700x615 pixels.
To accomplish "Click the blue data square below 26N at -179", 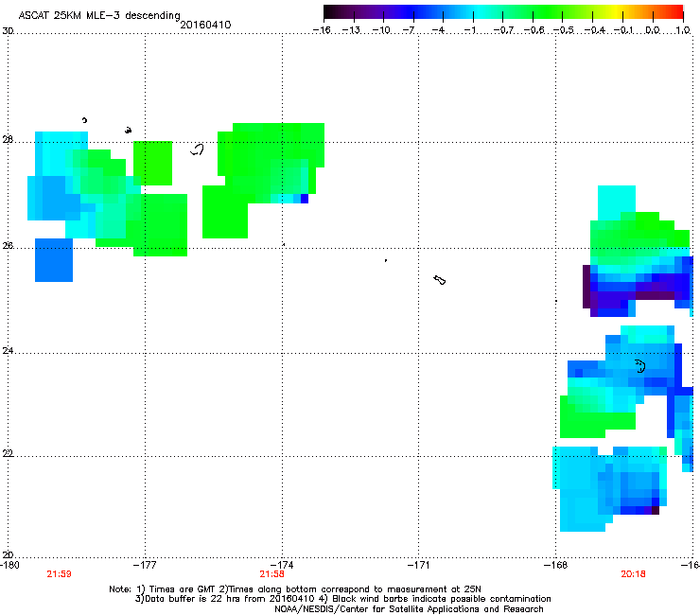I will 54,260.
